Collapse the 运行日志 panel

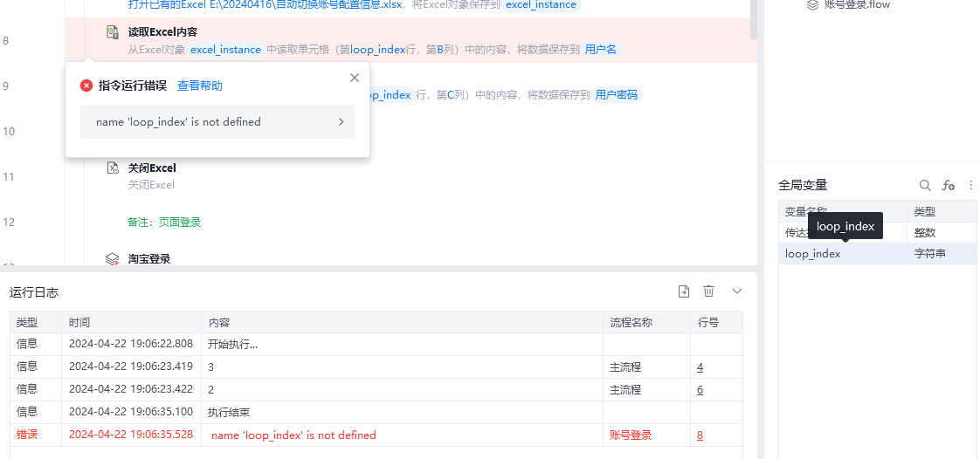coord(737,291)
